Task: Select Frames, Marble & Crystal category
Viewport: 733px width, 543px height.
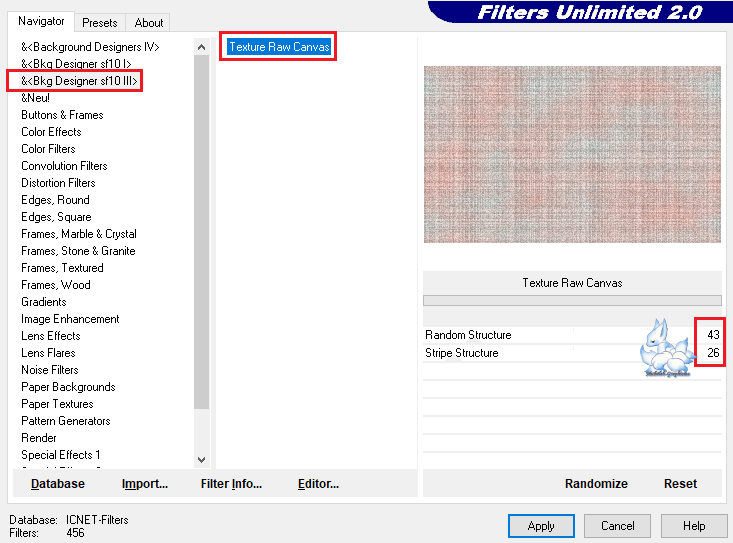Action: pos(79,234)
